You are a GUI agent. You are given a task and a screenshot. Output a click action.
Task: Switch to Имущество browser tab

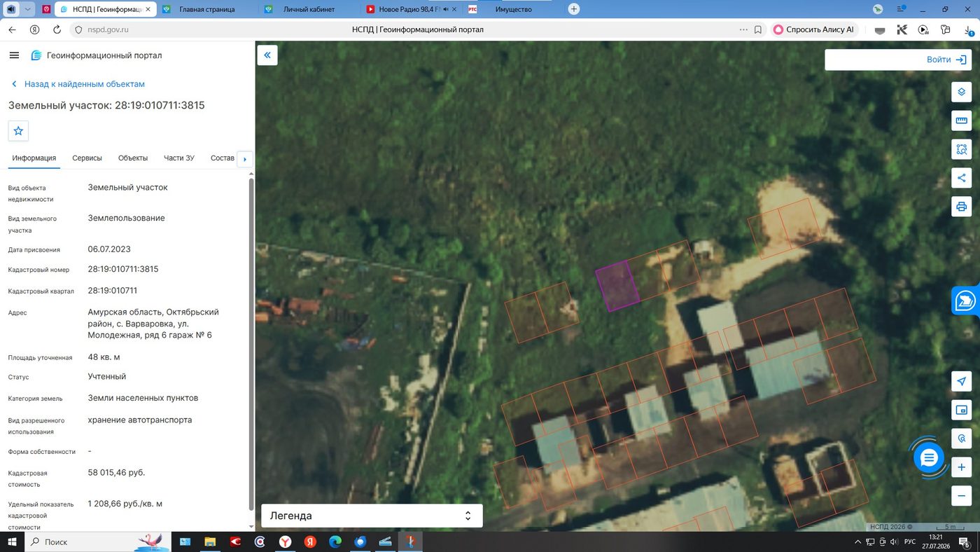pos(514,9)
